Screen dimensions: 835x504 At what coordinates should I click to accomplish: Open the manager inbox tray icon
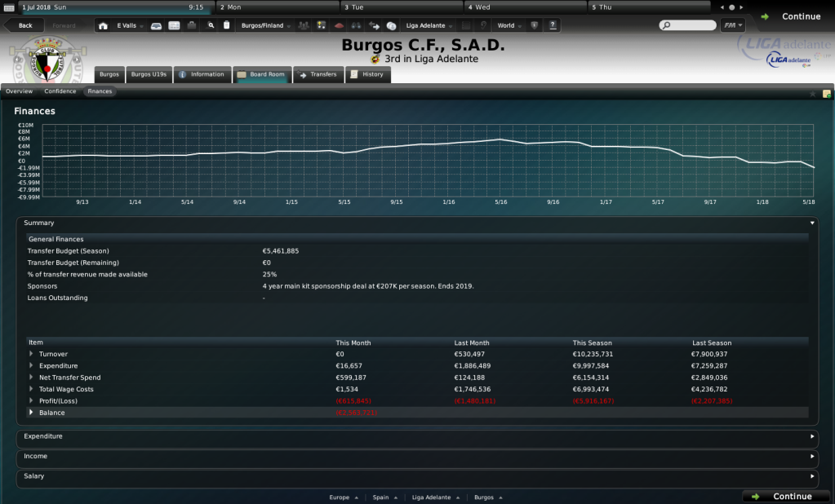pos(156,25)
